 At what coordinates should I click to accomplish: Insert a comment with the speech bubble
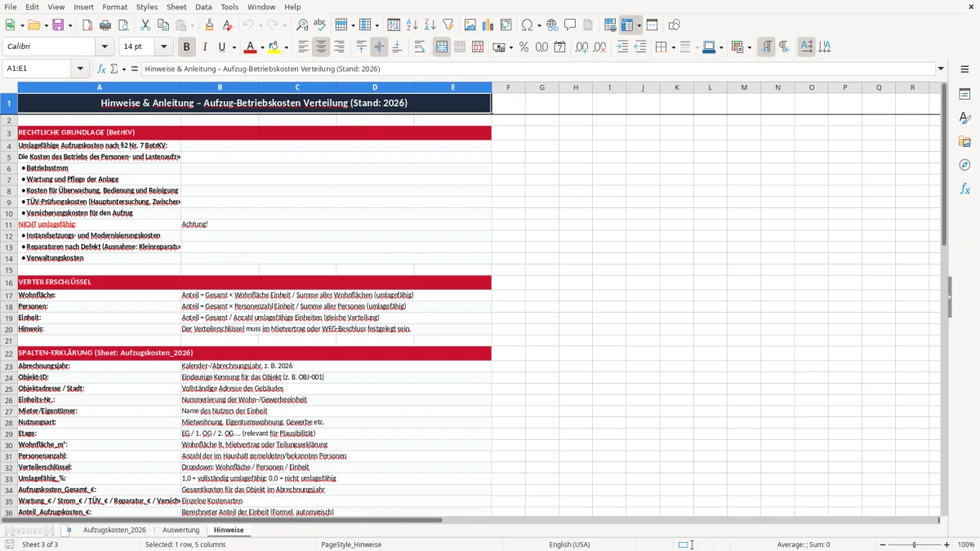[570, 25]
